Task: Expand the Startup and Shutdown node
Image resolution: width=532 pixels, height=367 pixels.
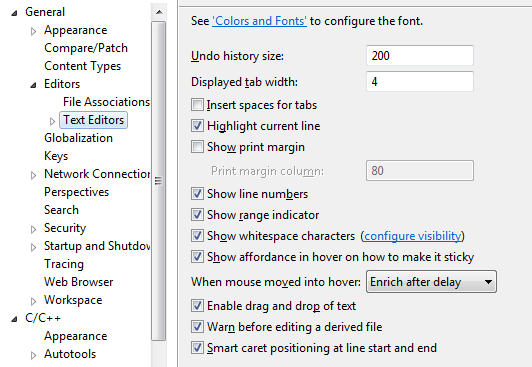Action: pos(33,247)
